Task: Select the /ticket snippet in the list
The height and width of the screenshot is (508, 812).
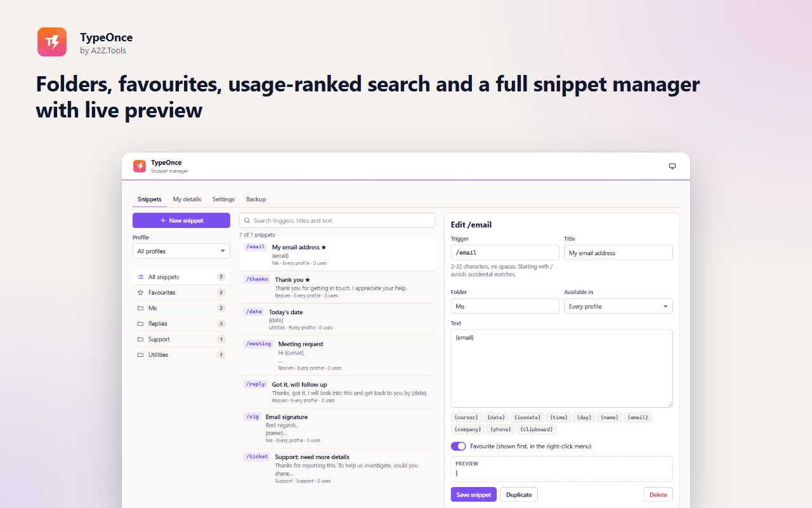Action: (337, 469)
